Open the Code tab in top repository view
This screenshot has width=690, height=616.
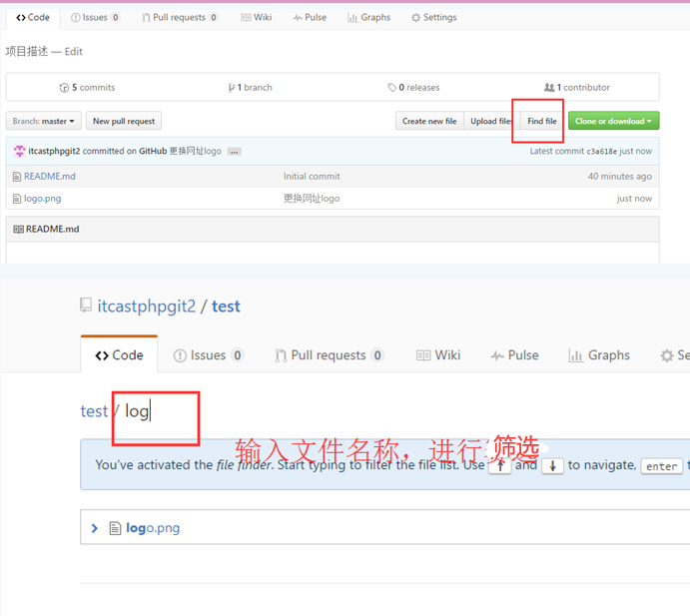click(33, 18)
